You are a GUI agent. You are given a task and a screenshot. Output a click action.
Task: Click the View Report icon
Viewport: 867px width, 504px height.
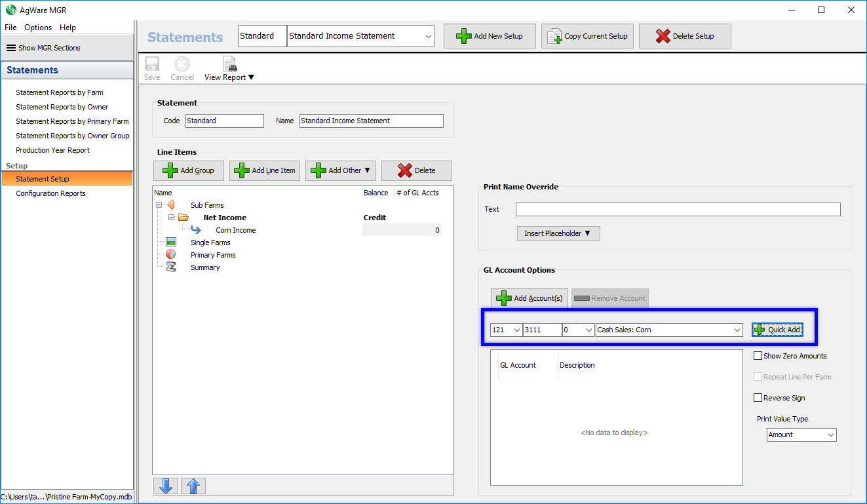click(229, 64)
